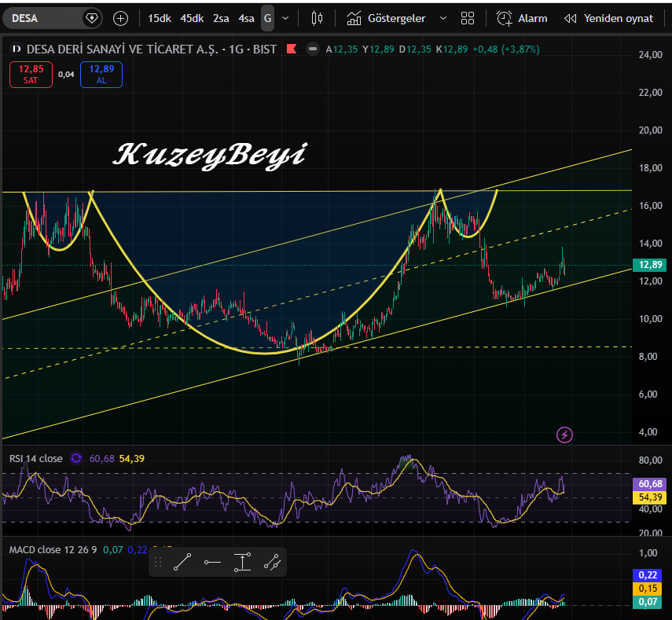This screenshot has width=672, height=620.
Task: Click the minus circle icon in the legend
Action: [313, 50]
